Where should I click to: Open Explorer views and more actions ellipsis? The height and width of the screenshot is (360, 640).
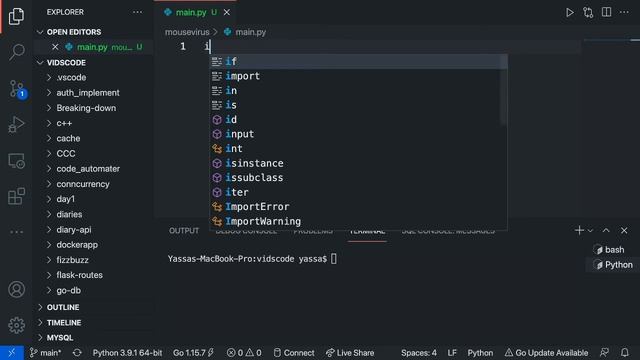click(x=138, y=12)
